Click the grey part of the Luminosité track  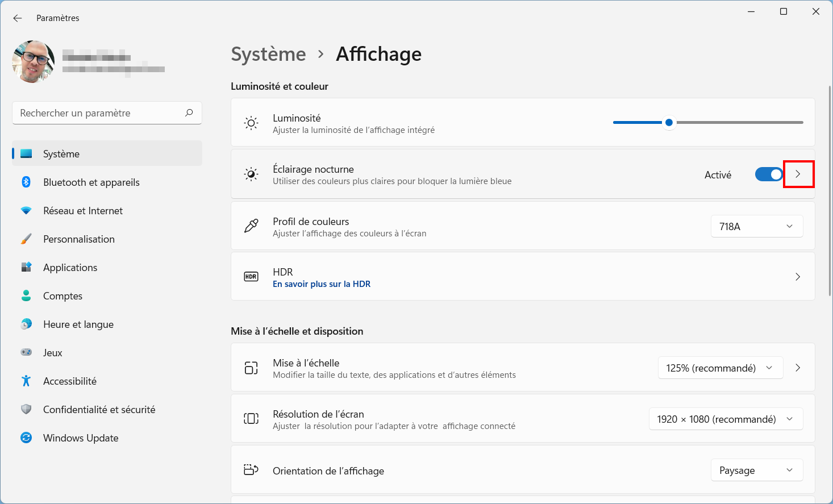[739, 122]
